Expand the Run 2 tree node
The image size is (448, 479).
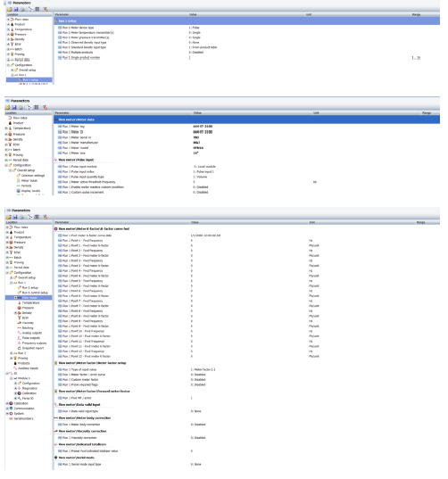[x=12, y=353]
